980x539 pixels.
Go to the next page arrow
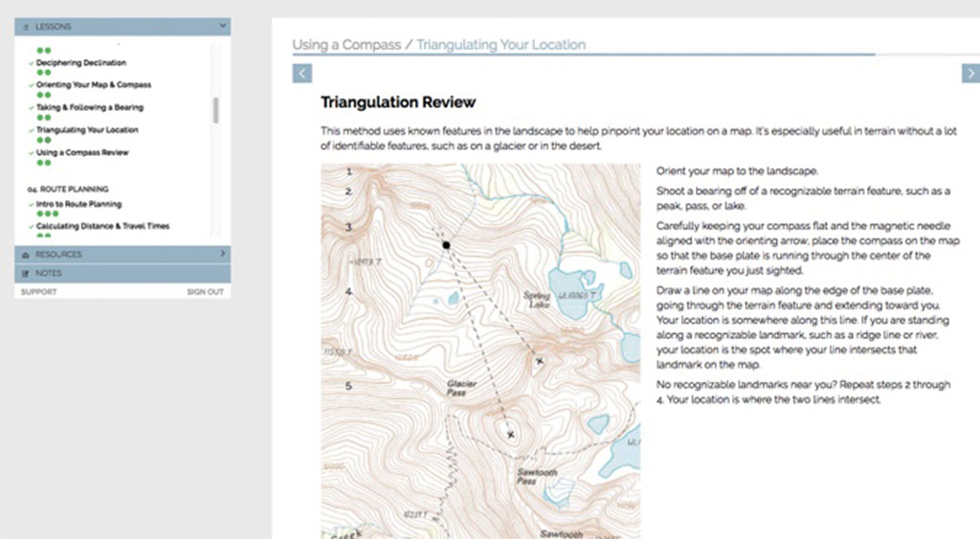[969, 74]
